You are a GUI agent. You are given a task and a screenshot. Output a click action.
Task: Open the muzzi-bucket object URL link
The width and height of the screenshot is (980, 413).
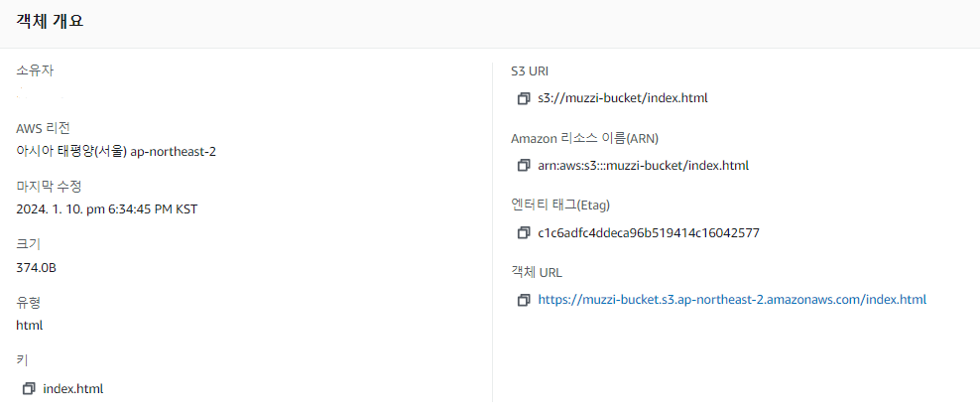(732, 300)
